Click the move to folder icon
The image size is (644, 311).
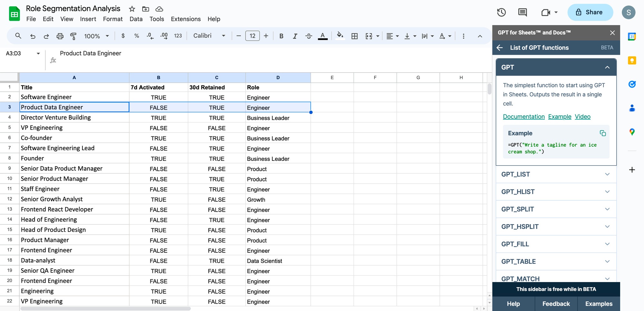(146, 9)
